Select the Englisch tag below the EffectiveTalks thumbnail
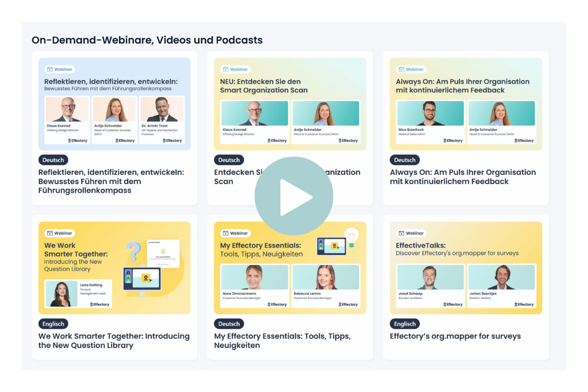The width and height of the screenshot is (588, 392). pyautogui.click(x=405, y=324)
